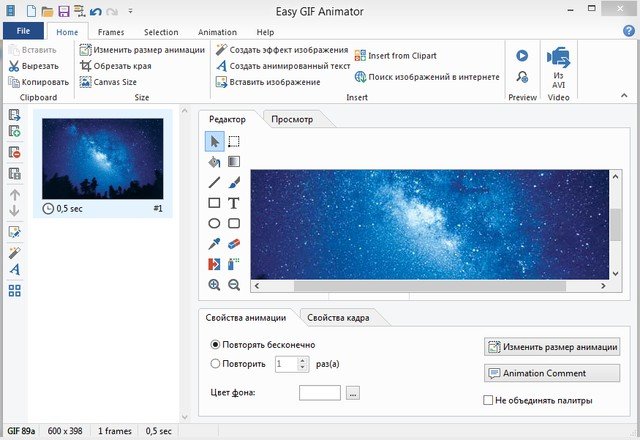Select the paintbrush tool
Image resolution: width=640 pixels, height=440 pixels.
234,182
